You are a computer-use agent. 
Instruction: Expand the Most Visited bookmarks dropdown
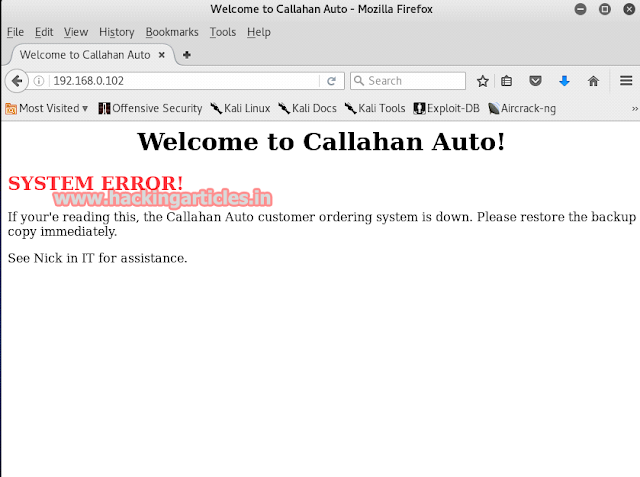point(47,108)
